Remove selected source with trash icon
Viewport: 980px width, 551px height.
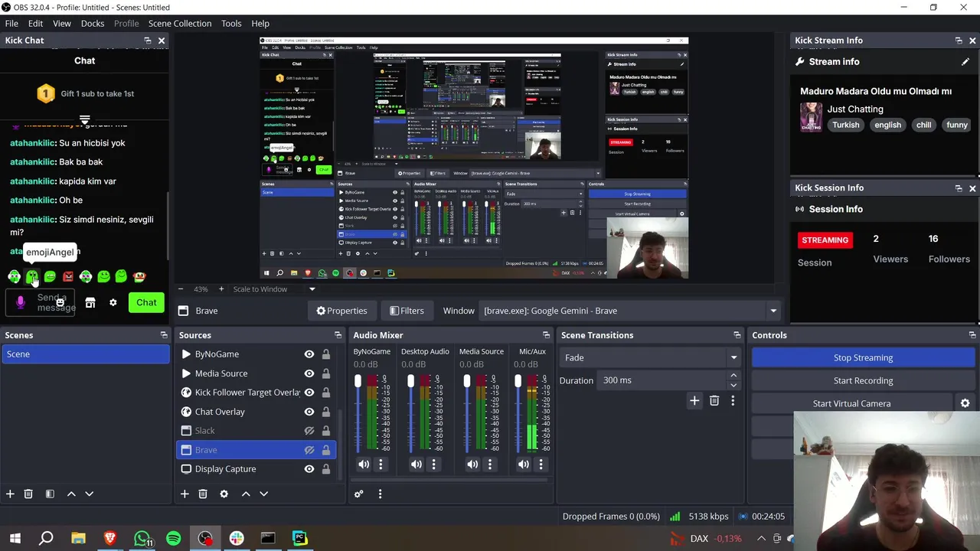coord(203,494)
